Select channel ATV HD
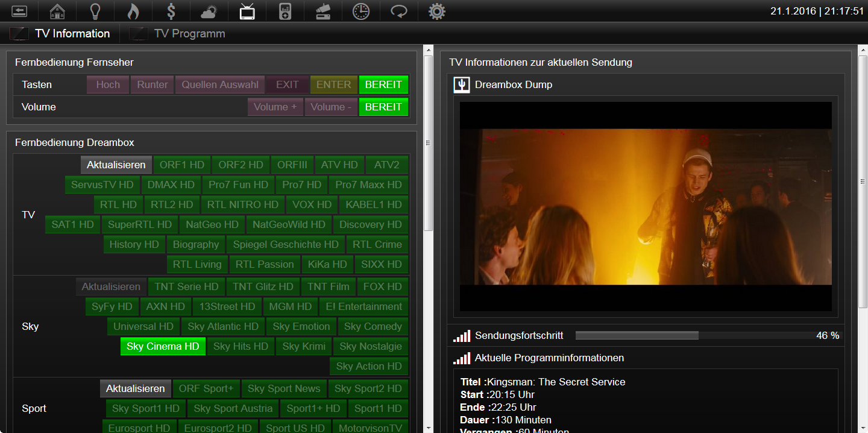This screenshot has width=868, height=433. coord(339,165)
